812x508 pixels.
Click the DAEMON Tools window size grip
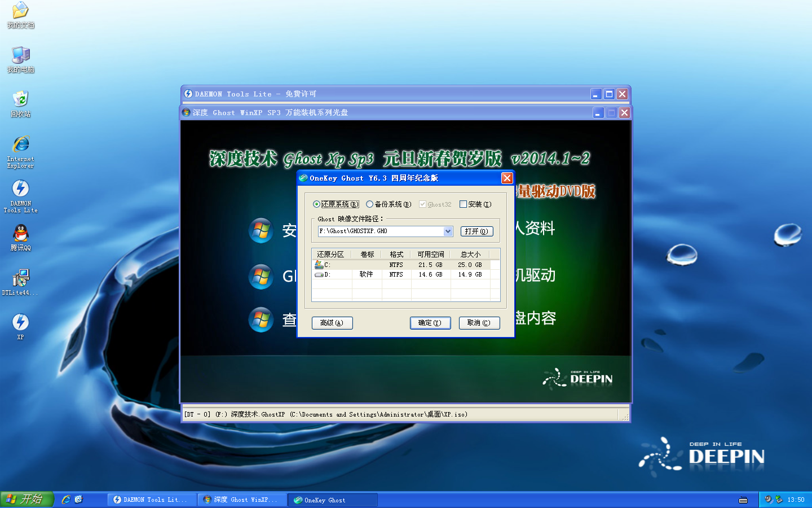[x=625, y=417]
